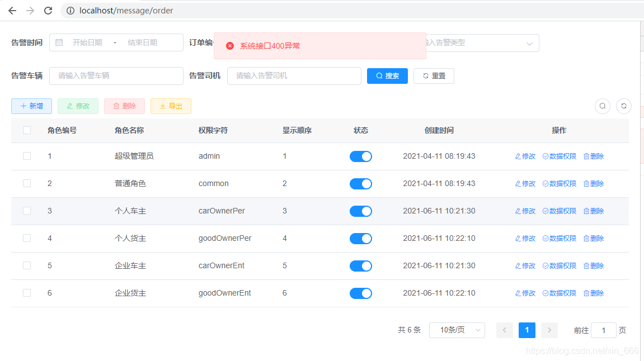Click the 重置 reset button
The height and width of the screenshot is (361, 644).
pos(434,75)
